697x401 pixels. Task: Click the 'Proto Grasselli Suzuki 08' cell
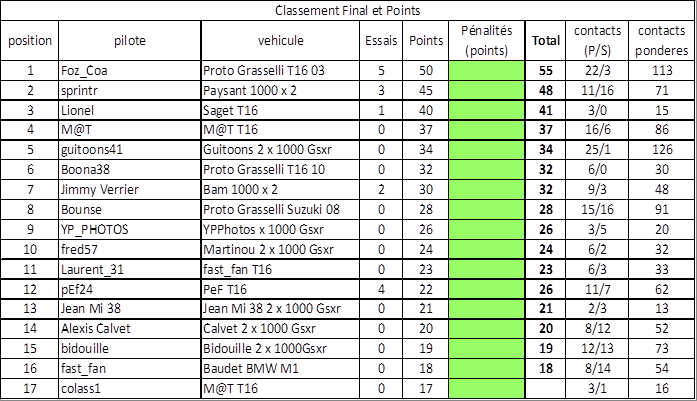point(280,209)
